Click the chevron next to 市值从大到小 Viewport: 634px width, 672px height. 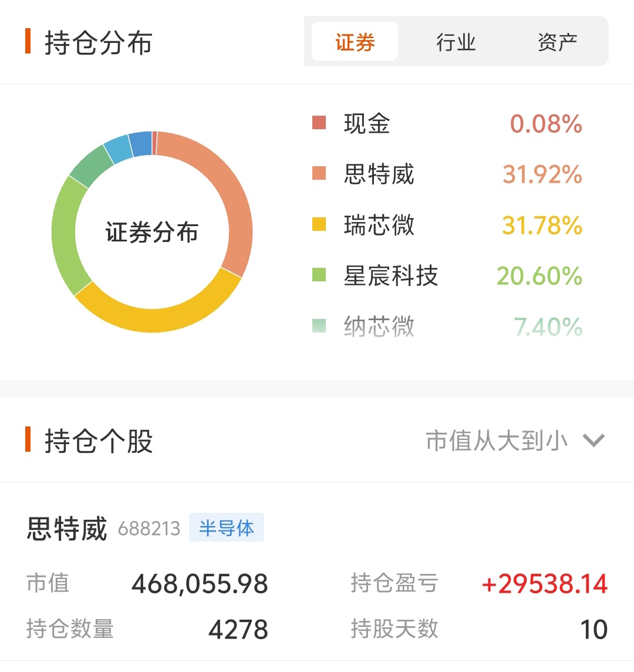tap(593, 440)
